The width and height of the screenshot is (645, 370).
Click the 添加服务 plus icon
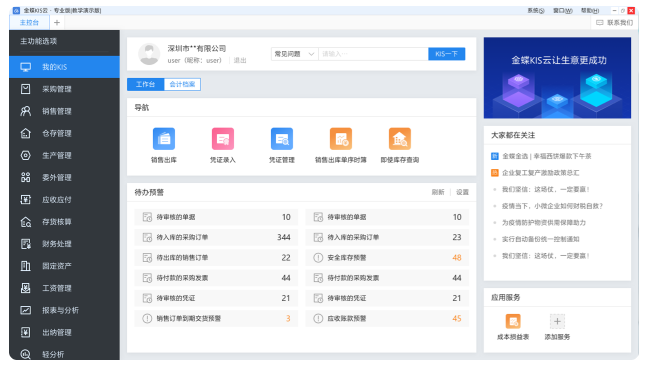pos(557,321)
